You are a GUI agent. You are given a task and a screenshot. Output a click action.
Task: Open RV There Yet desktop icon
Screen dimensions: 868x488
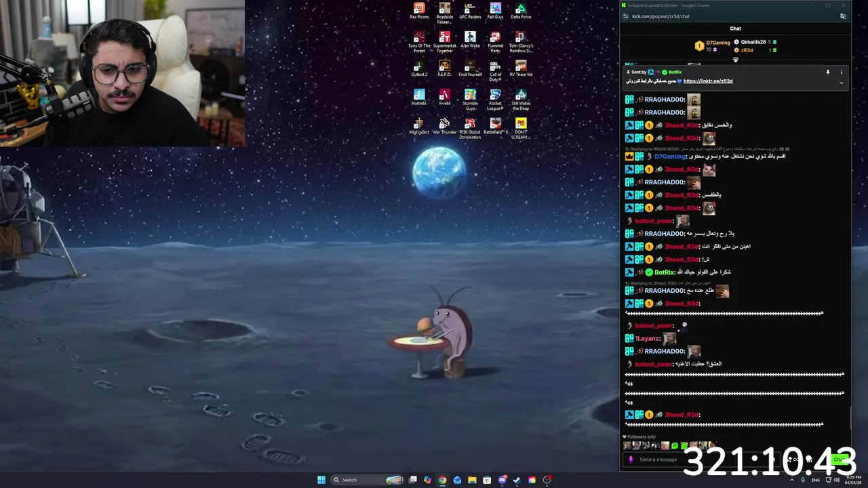click(x=521, y=68)
